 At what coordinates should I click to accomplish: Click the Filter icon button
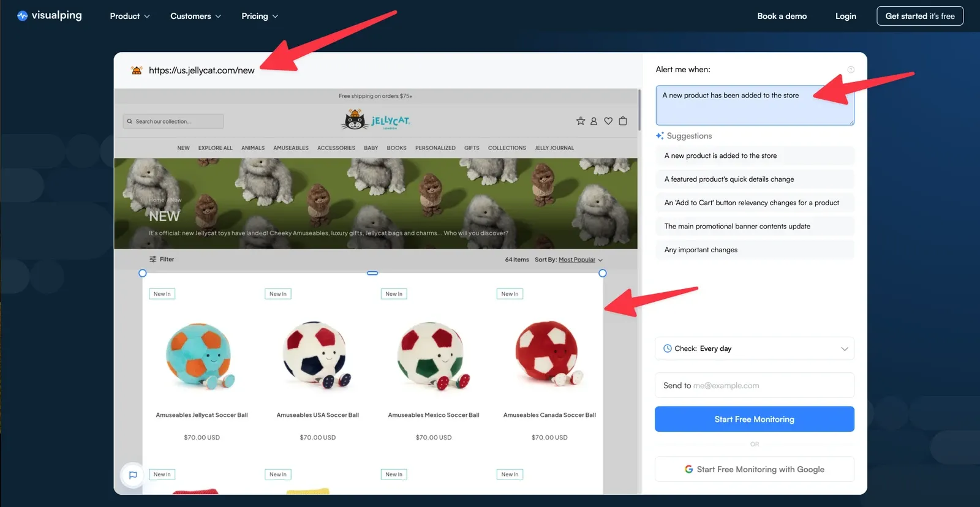coord(162,260)
